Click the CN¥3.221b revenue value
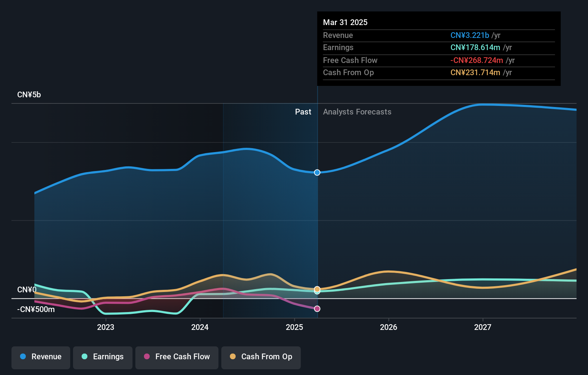Image resolution: width=588 pixels, height=375 pixels. click(470, 35)
